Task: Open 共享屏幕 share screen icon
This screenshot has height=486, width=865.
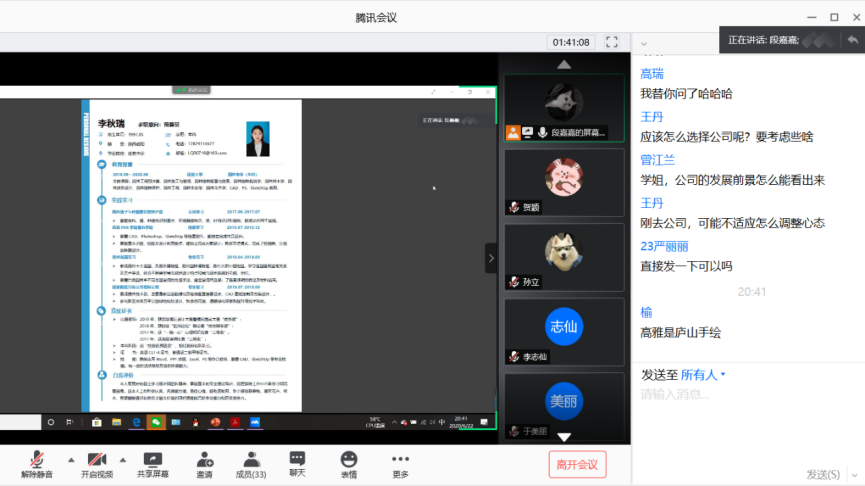Action: pos(153,464)
